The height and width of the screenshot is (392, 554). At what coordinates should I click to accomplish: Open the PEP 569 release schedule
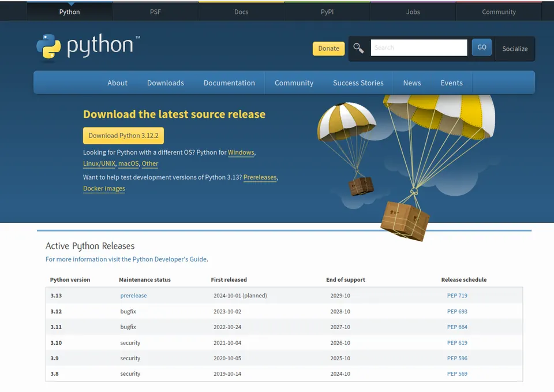coord(457,374)
